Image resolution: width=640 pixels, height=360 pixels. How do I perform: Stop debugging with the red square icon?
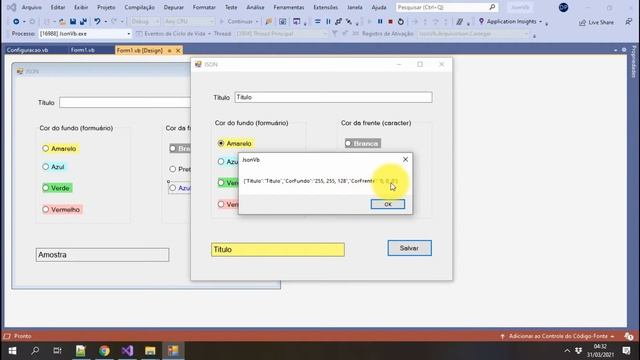pos(390,22)
